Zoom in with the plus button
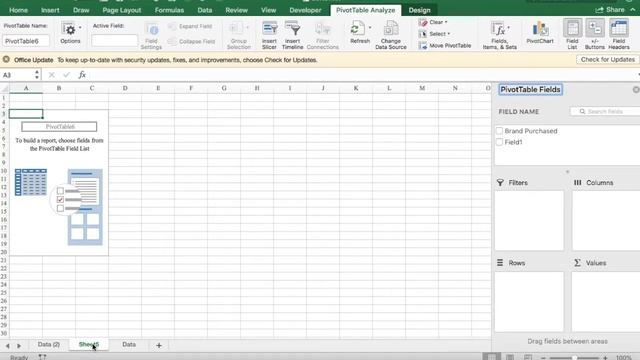The image size is (640, 360). (x=605, y=358)
